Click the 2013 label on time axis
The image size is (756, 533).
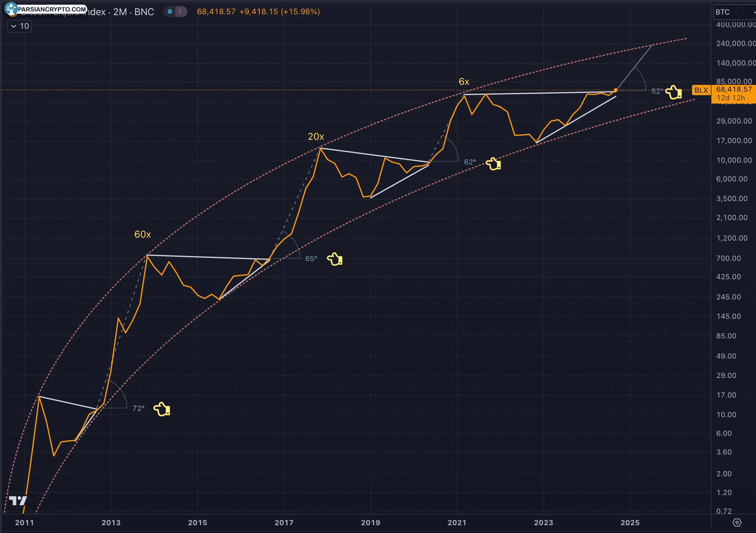tap(111, 523)
